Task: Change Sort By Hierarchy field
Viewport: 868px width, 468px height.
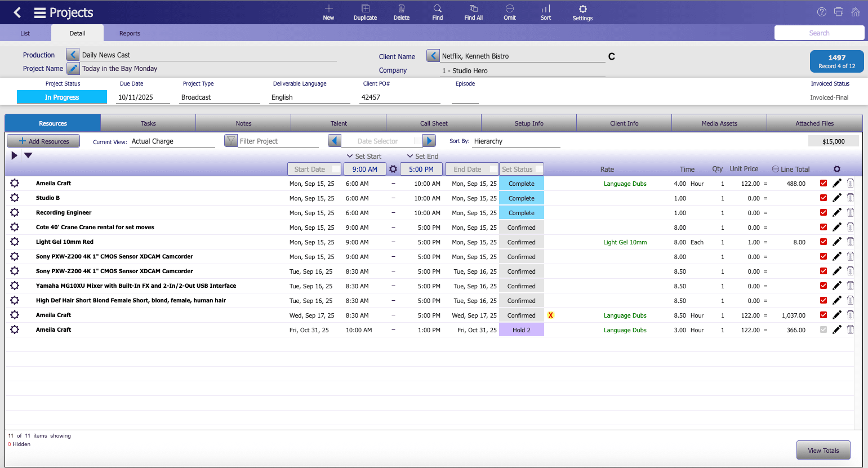Action: 517,141
